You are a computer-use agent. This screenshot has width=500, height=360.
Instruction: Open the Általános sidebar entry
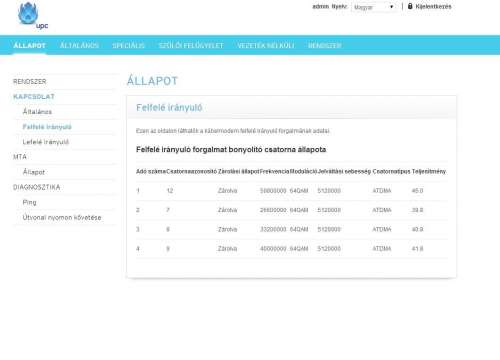click(37, 112)
